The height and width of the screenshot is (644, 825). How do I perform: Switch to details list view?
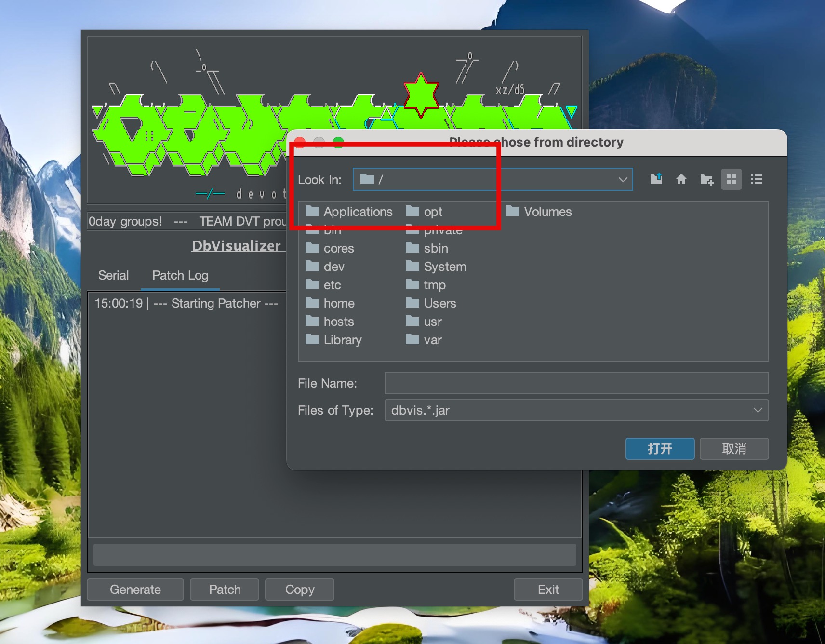pyautogui.click(x=756, y=179)
